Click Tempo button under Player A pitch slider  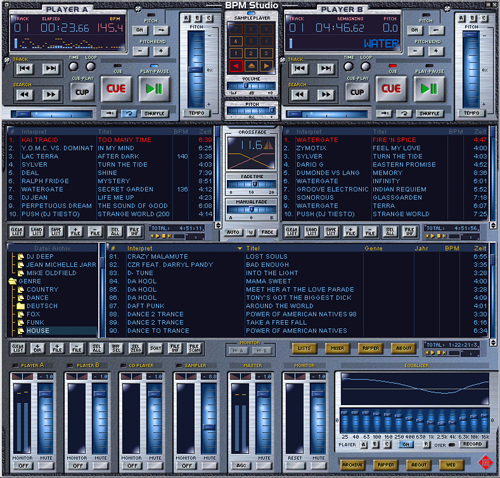point(197,113)
